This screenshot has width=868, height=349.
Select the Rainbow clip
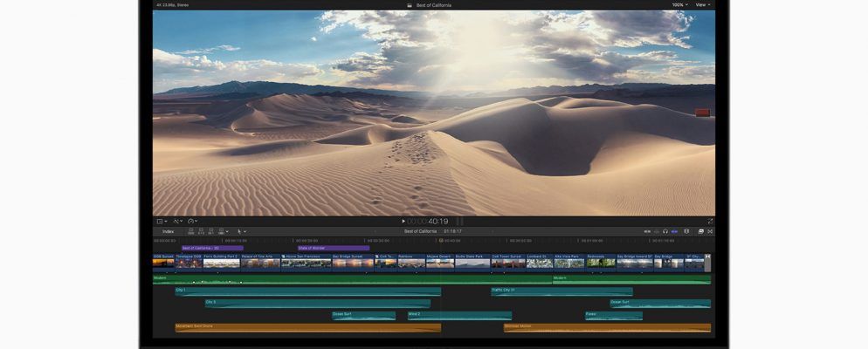[411, 263]
